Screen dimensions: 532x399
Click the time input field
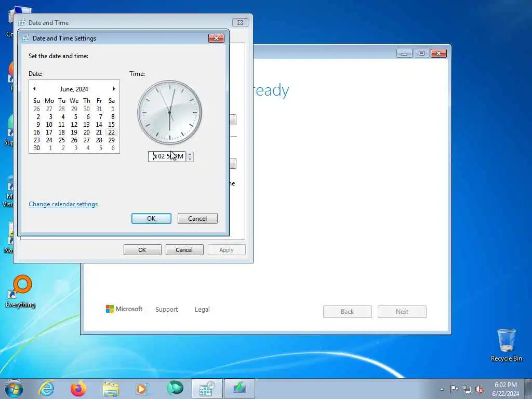167,156
